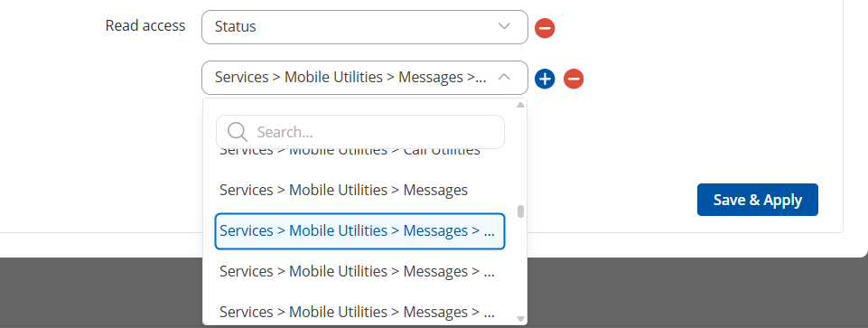Click scrollbar track below the thumb
The image size is (868, 328).
coord(520,266)
